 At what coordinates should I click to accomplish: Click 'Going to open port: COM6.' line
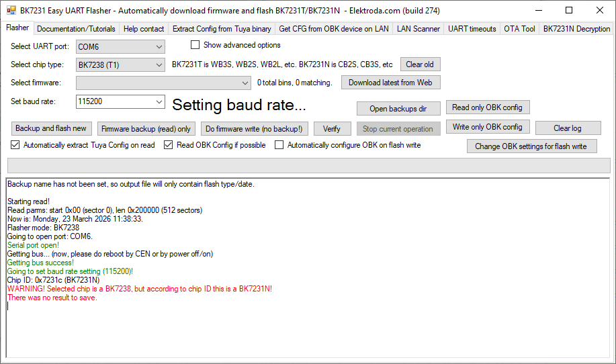pyautogui.click(x=50, y=236)
